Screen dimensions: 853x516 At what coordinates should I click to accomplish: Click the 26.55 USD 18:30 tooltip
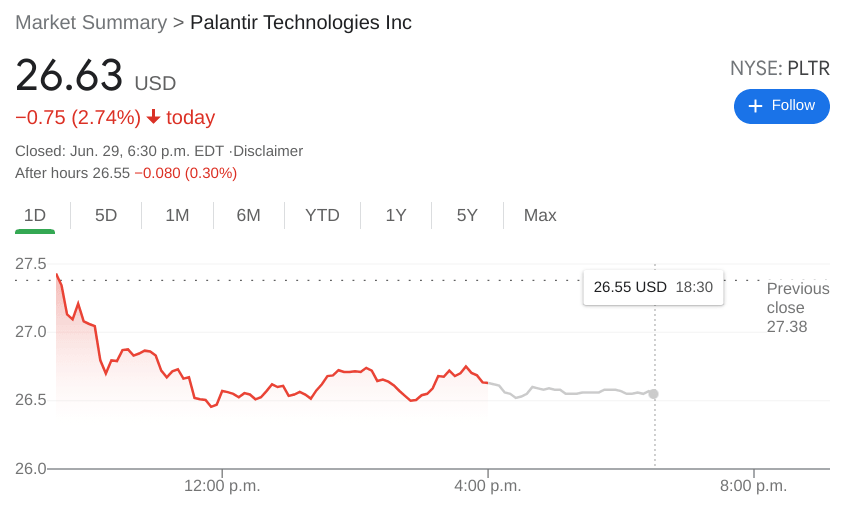point(653,287)
